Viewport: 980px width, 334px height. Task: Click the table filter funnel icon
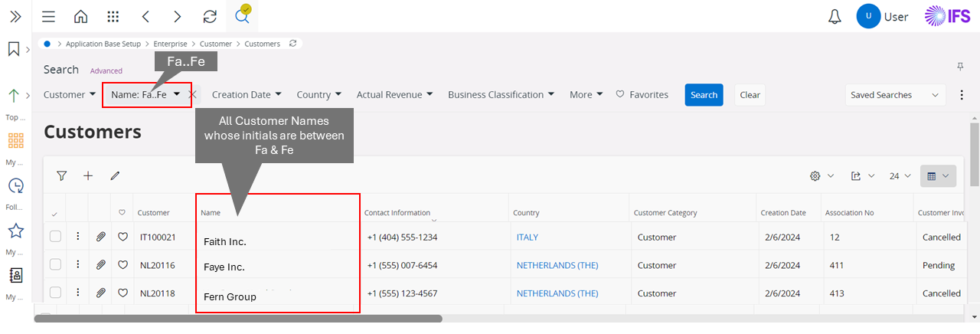click(62, 175)
